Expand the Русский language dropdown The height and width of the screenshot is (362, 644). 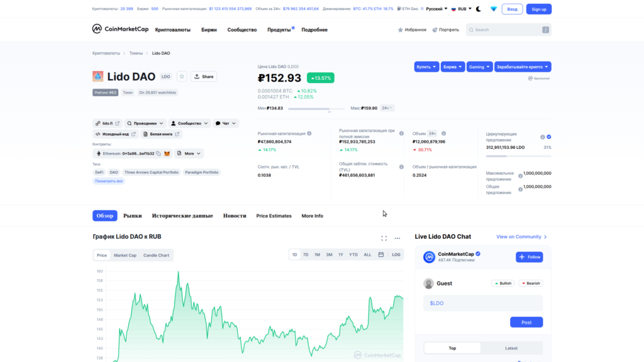pos(436,9)
